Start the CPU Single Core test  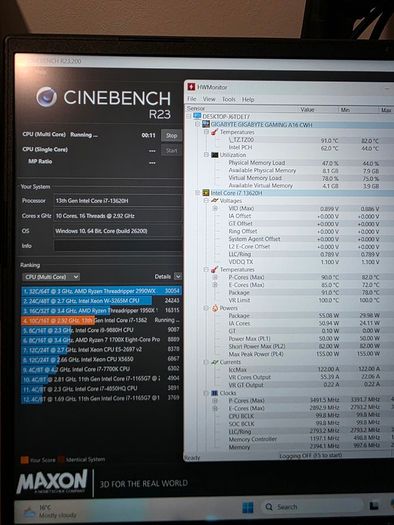coord(171,150)
